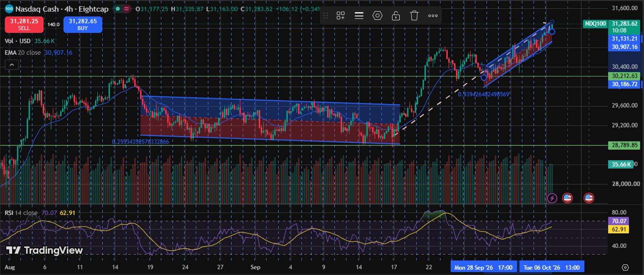Screen dimensions: 644x275
Task: Click the 140.0 spread value
Action: (x=53, y=25)
